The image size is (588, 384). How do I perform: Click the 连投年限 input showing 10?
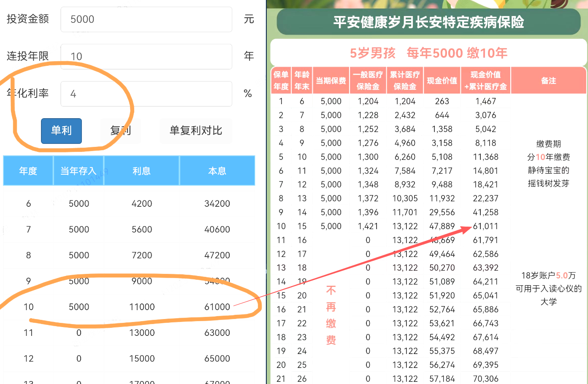[x=146, y=57]
